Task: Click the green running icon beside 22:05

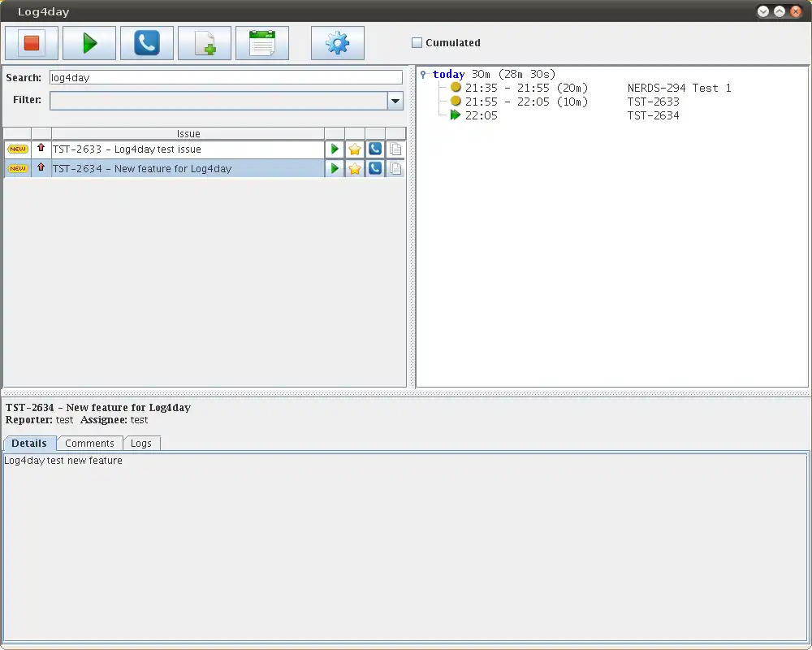Action: click(x=456, y=115)
